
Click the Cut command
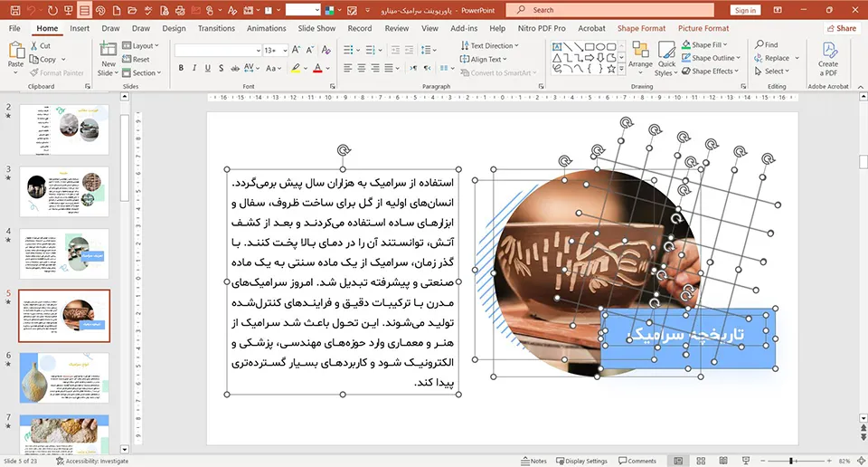point(41,46)
